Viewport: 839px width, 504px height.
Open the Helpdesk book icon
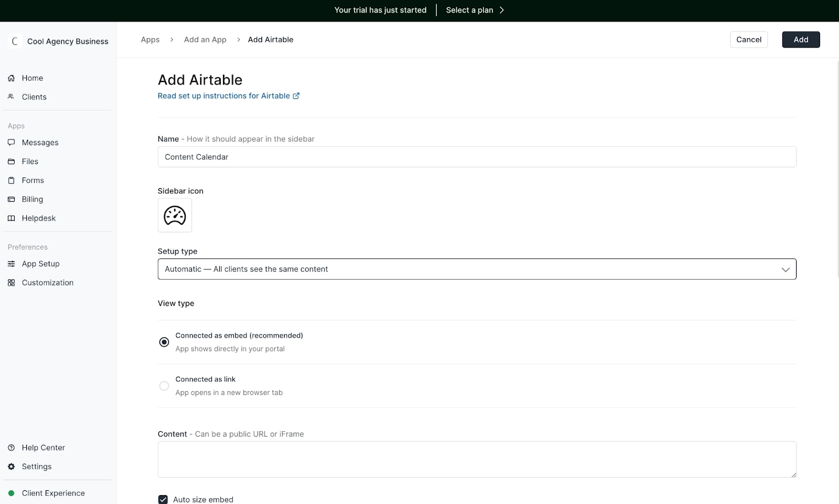tap(11, 218)
